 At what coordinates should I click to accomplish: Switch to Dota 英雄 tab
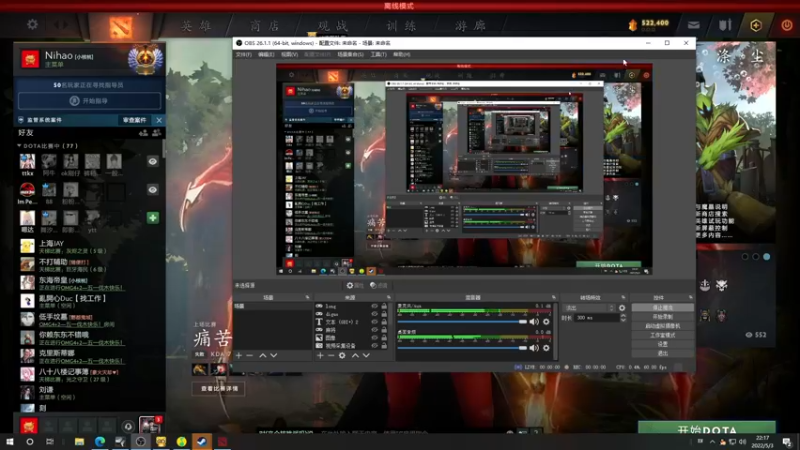pyautogui.click(x=196, y=26)
